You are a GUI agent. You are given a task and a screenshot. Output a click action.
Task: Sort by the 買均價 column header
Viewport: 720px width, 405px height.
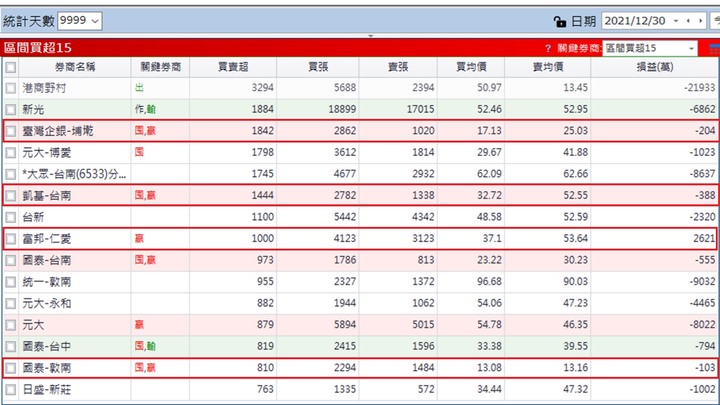(x=471, y=67)
